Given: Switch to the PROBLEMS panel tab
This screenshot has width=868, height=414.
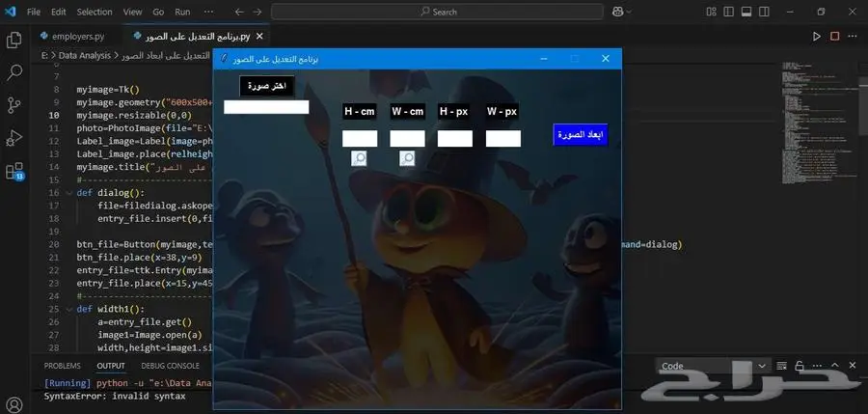Looking at the screenshot, I should [62, 366].
